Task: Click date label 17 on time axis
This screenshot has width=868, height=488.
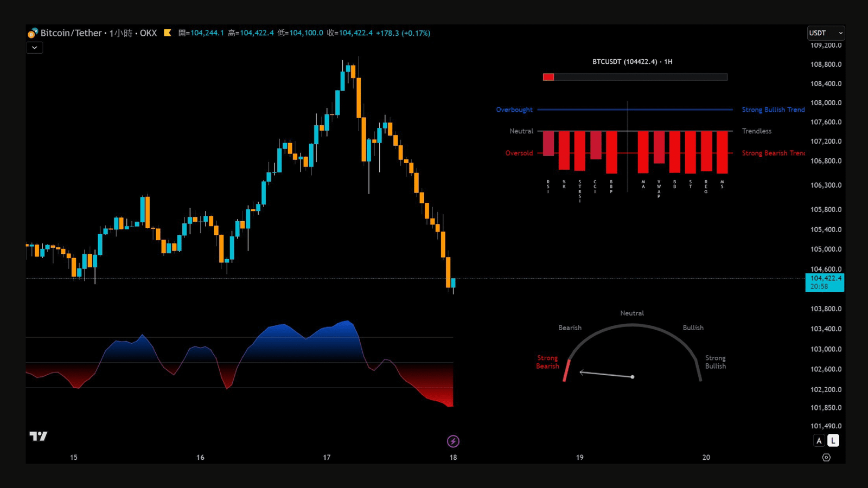Action: (327, 458)
